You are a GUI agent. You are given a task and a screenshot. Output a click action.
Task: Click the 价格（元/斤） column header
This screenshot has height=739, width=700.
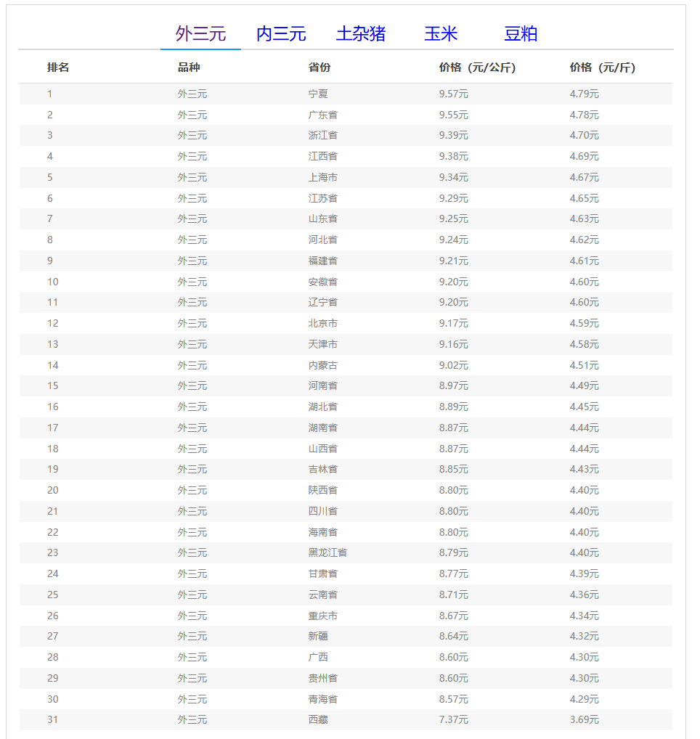[x=602, y=68]
